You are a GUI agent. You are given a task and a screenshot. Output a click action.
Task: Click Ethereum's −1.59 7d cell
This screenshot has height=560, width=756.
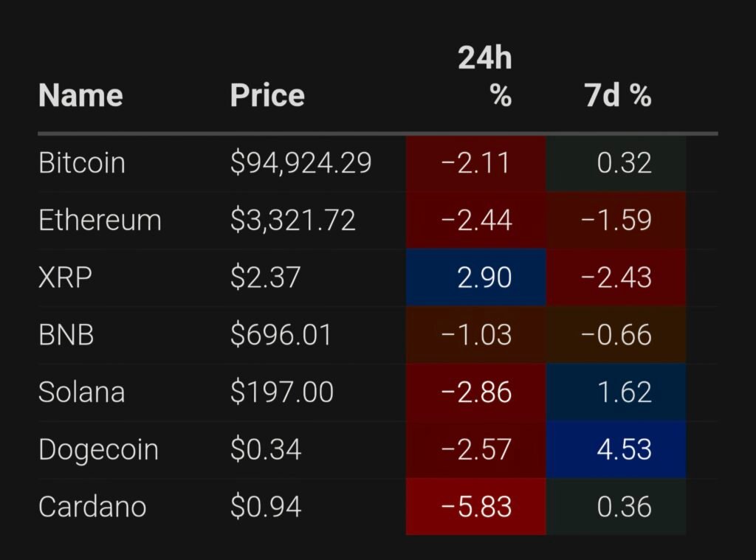point(616,221)
